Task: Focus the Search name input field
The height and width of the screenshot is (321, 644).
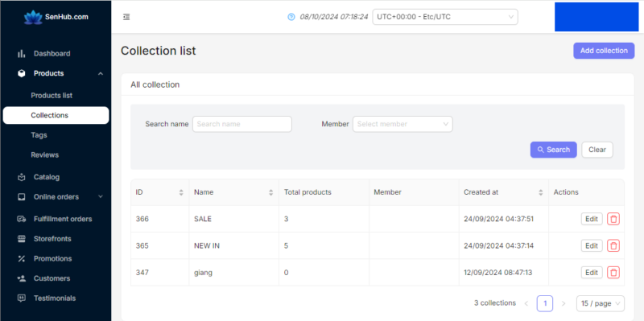Action: pyautogui.click(x=242, y=124)
